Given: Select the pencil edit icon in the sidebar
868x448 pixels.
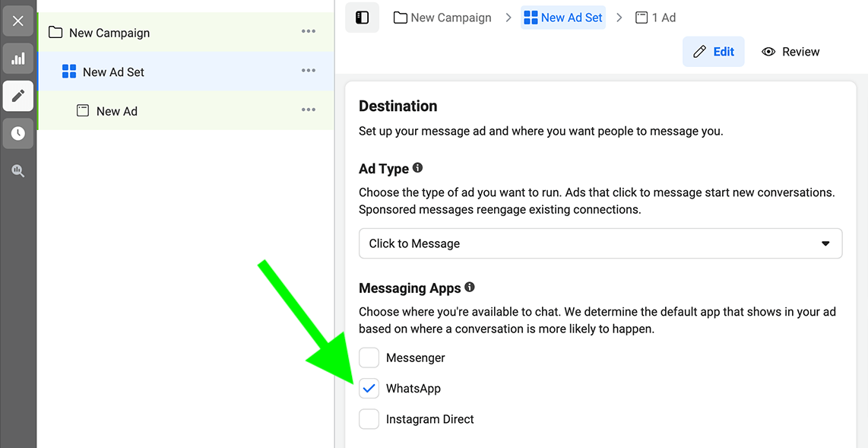Looking at the screenshot, I should pyautogui.click(x=18, y=96).
